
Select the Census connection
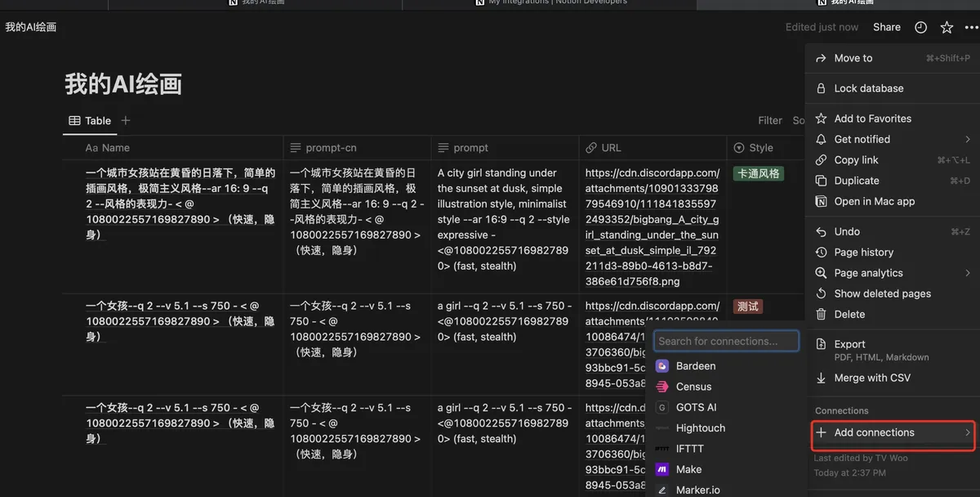[693, 387]
